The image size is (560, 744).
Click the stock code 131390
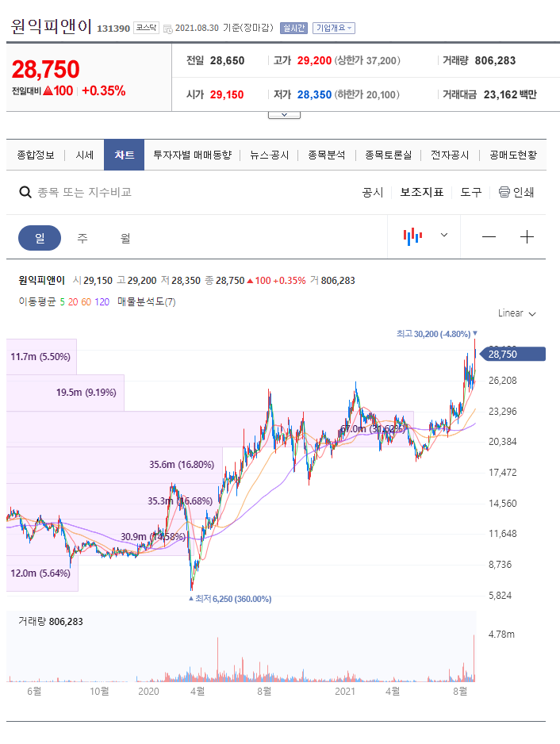[x=113, y=29]
